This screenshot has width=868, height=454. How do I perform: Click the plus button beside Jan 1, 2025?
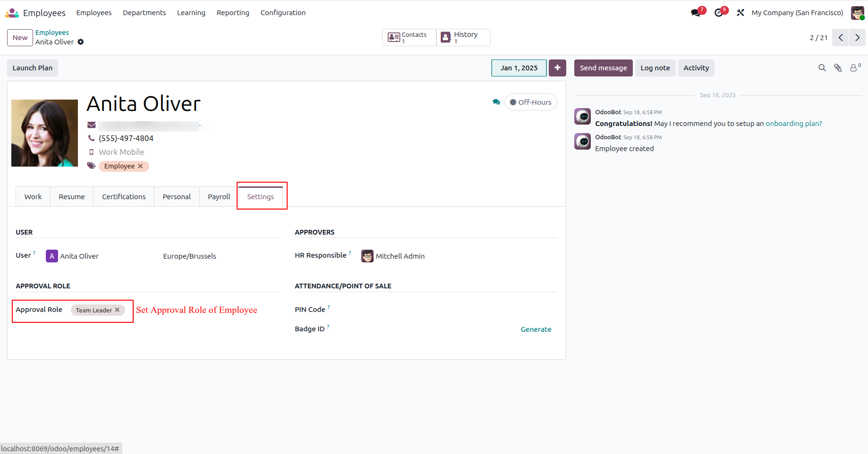(557, 68)
